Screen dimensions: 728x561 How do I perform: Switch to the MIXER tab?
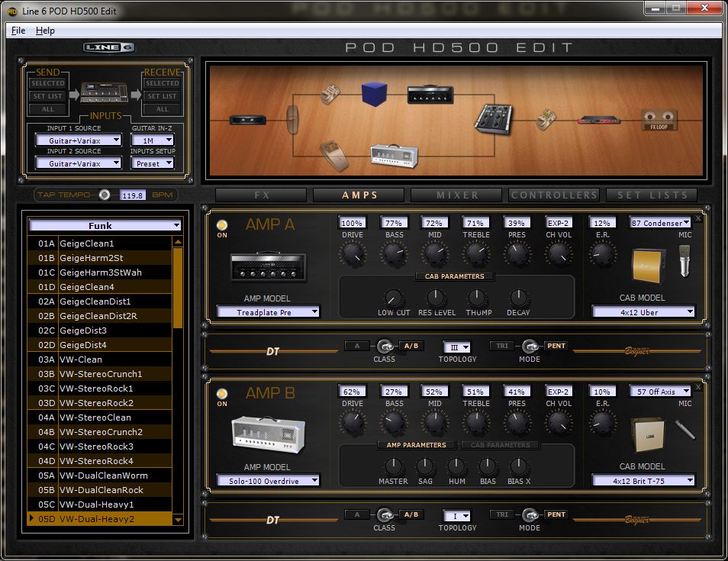456,195
